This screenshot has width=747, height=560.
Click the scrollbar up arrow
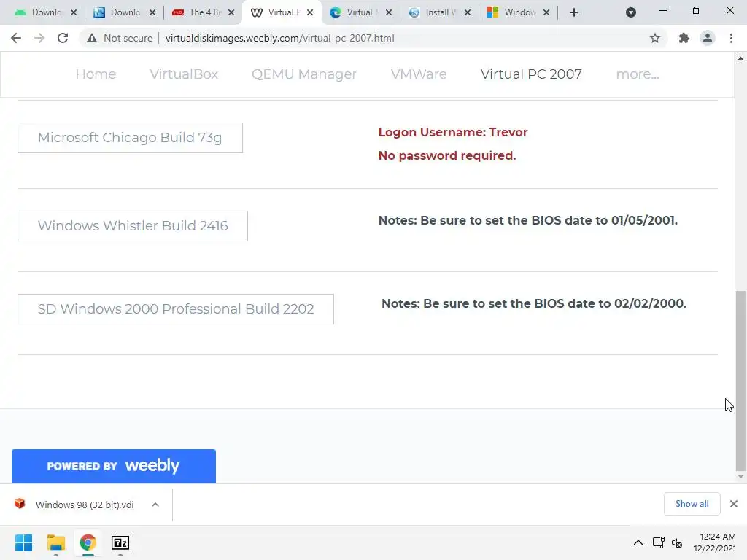click(x=740, y=58)
